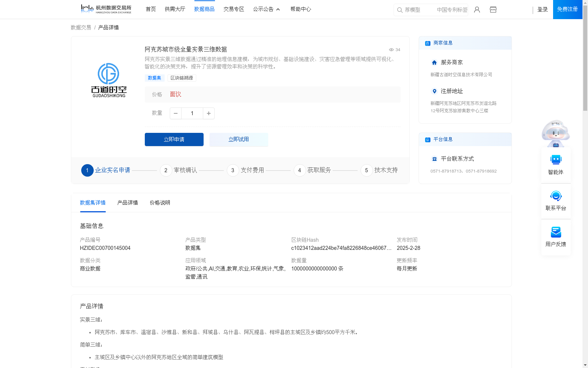Click product number HZIDEC00700145004
Image resolution: width=588 pixels, height=368 pixels.
tap(105, 248)
